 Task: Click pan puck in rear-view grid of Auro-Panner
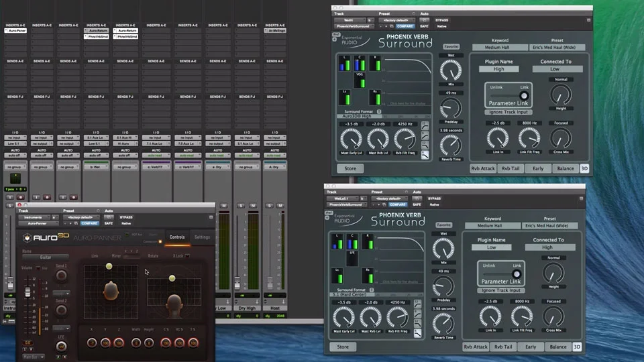click(x=172, y=278)
